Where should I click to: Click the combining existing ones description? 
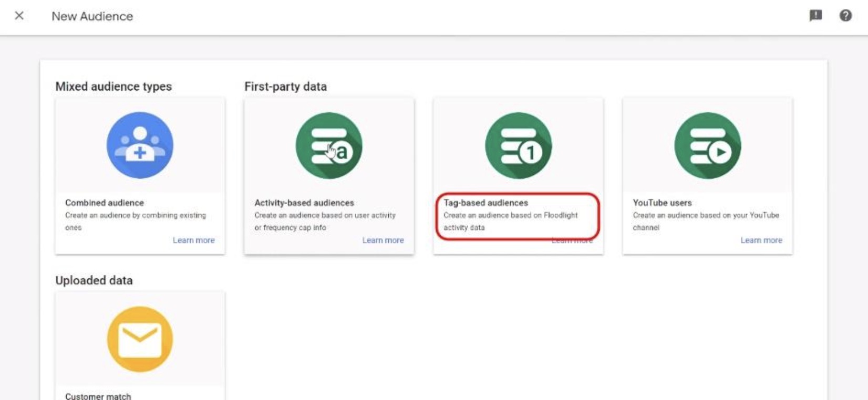135,221
